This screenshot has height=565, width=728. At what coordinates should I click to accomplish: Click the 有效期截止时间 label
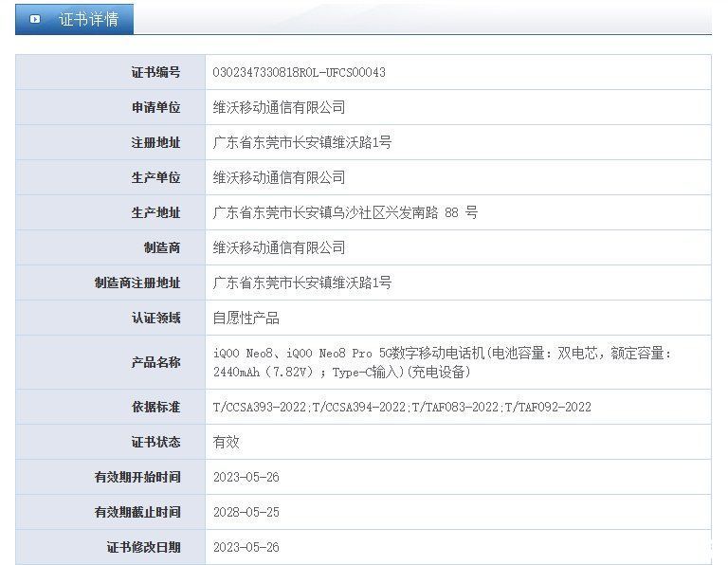pyautogui.click(x=137, y=512)
